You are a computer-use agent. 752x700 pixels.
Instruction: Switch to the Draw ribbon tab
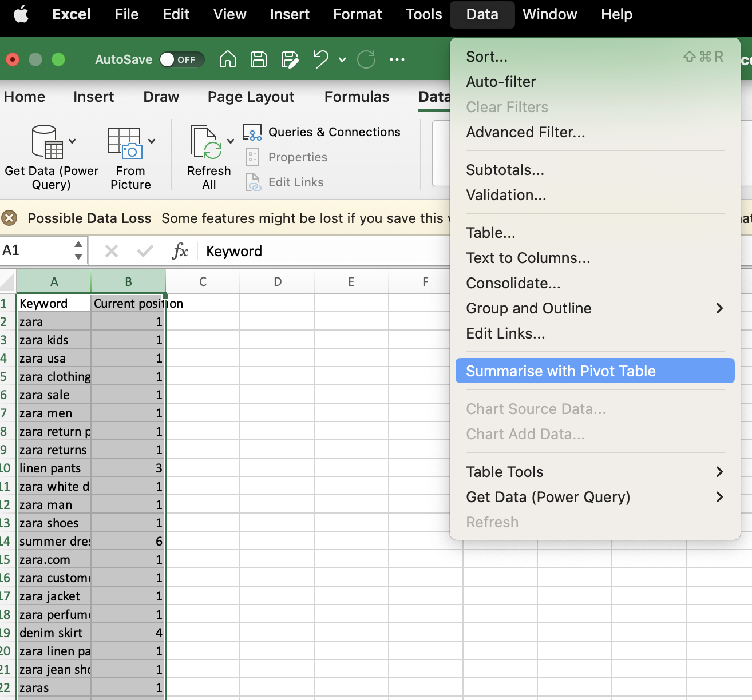(161, 97)
